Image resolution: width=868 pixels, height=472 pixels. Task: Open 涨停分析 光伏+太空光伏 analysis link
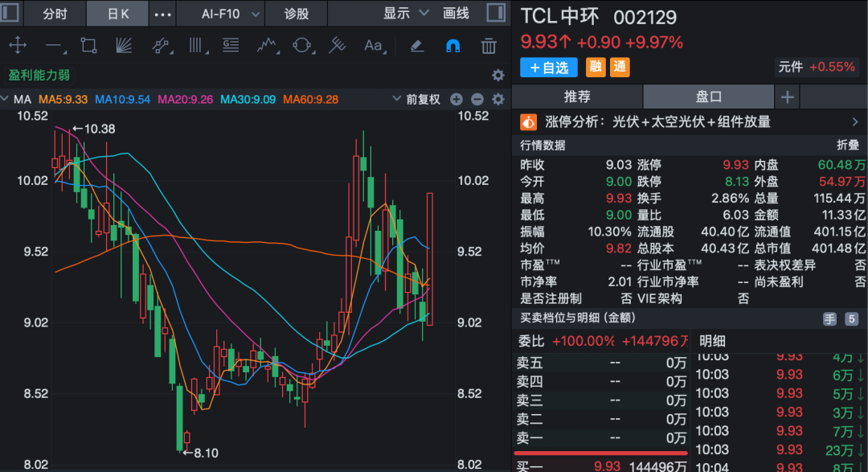tap(657, 122)
